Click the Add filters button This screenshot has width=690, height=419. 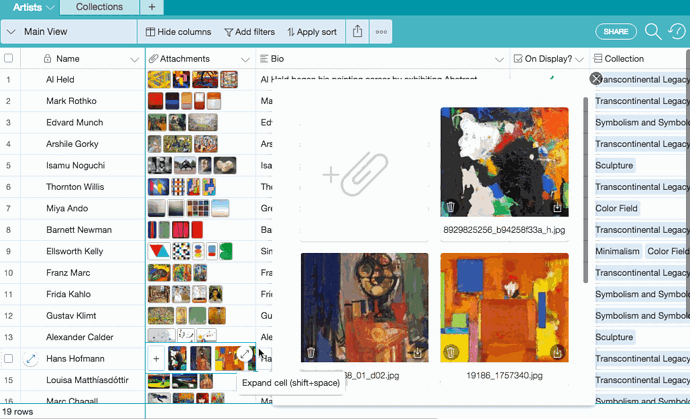(x=250, y=32)
